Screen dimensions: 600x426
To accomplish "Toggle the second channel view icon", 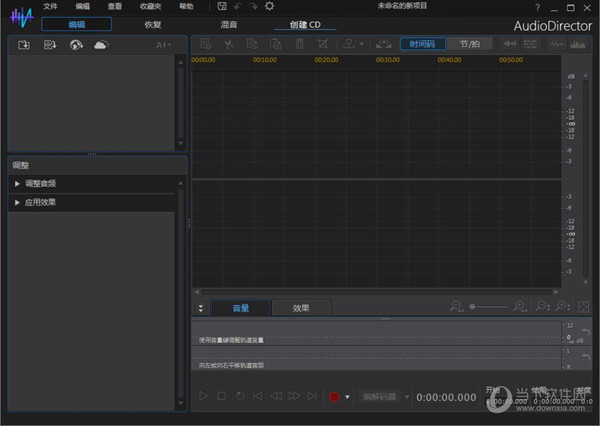I will click(x=530, y=44).
